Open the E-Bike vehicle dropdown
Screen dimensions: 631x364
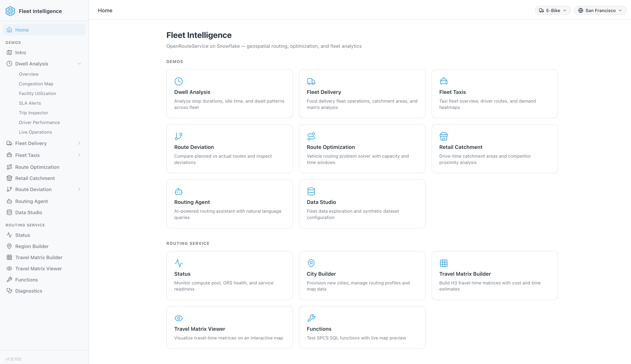[553, 10]
